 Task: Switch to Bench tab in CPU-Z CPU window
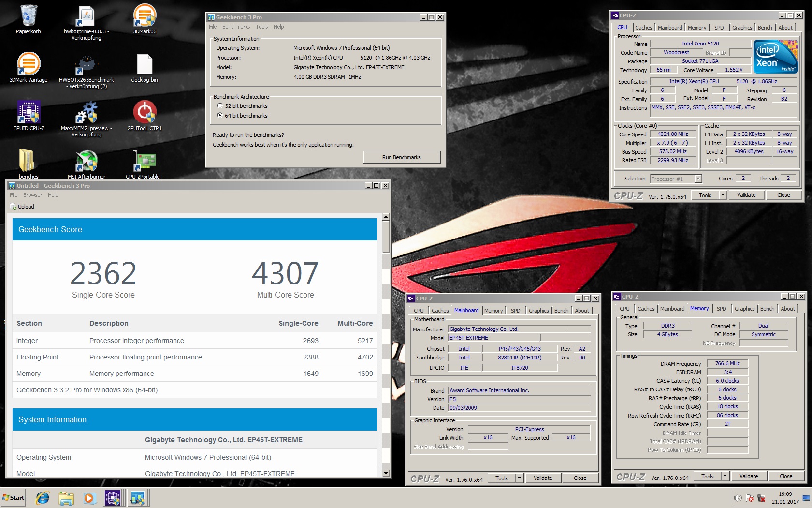[765, 28]
